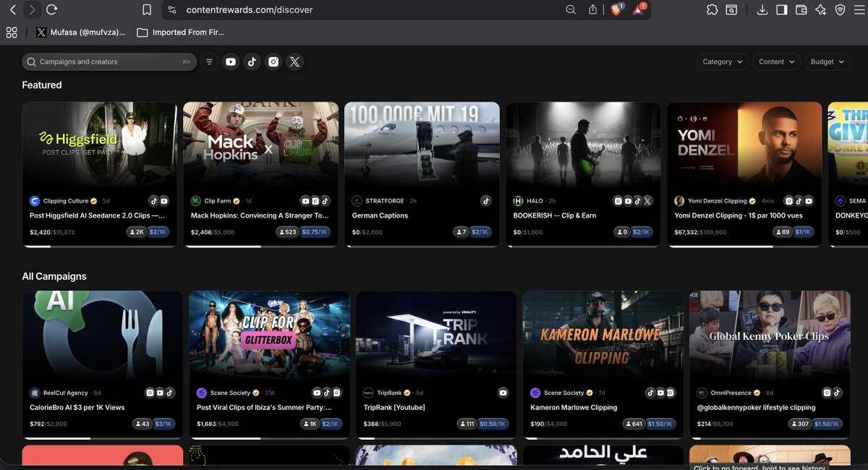This screenshot has height=470, width=868.
Task: Reload the page with the refresh icon
Action: point(51,9)
